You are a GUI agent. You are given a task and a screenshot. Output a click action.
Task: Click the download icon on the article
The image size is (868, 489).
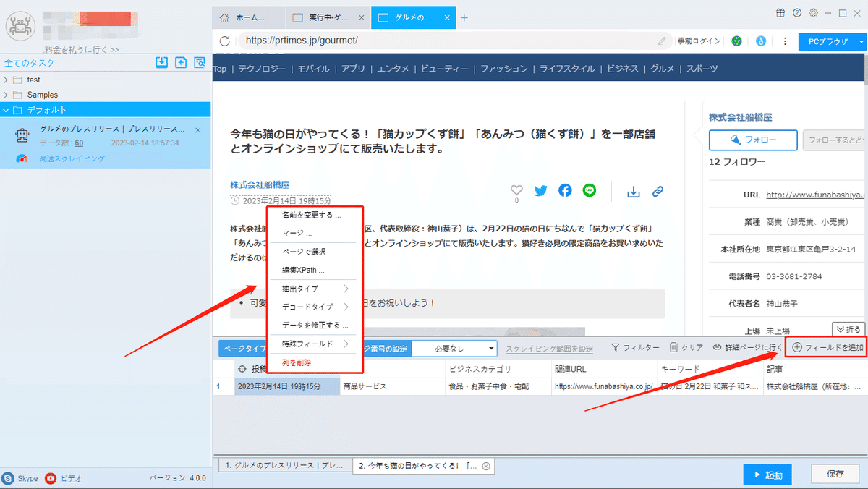[x=634, y=192]
